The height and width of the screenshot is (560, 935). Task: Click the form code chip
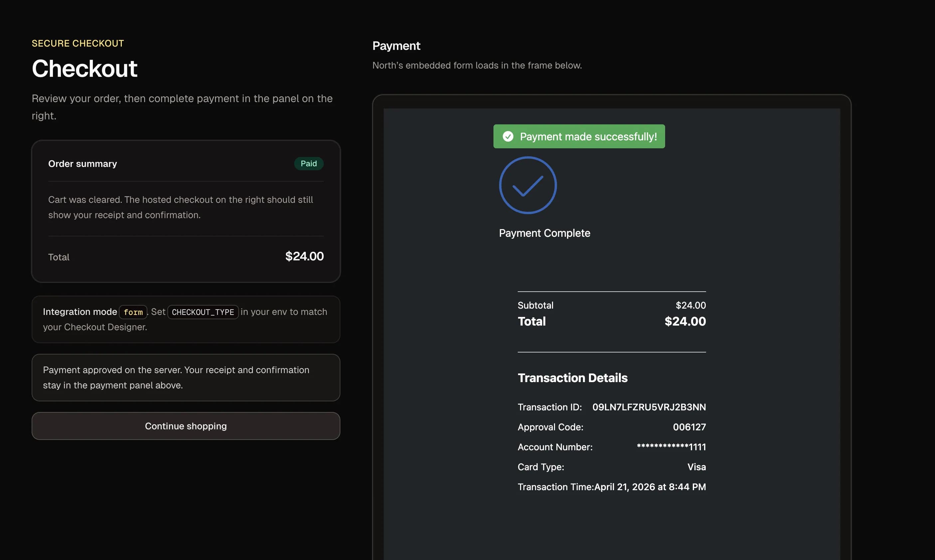pos(133,312)
